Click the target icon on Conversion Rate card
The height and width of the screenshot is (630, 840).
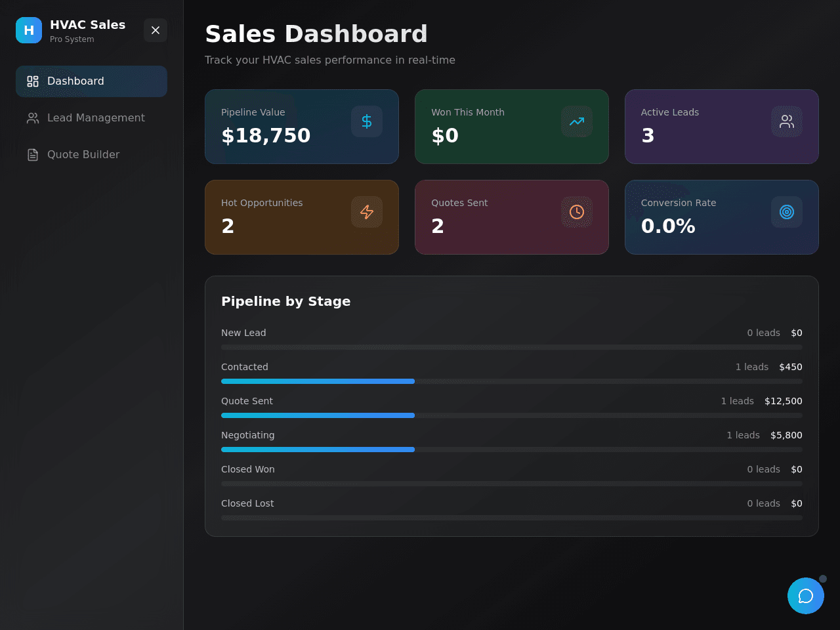click(787, 212)
